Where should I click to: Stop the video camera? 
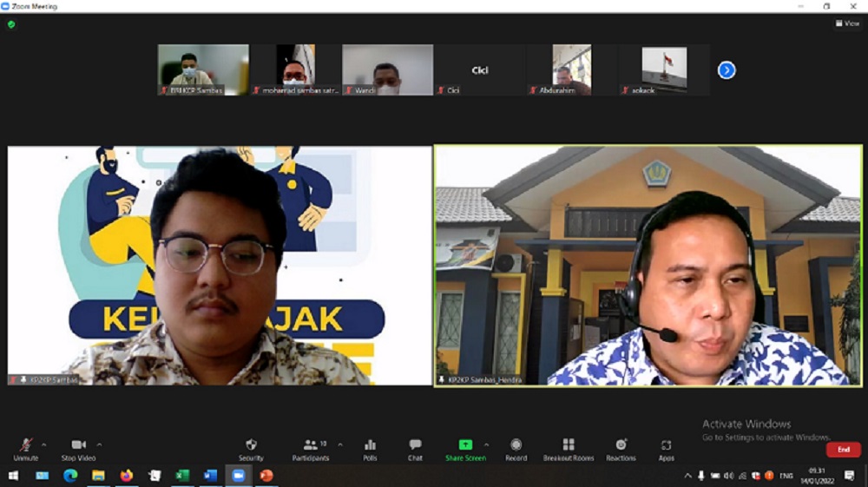78,449
